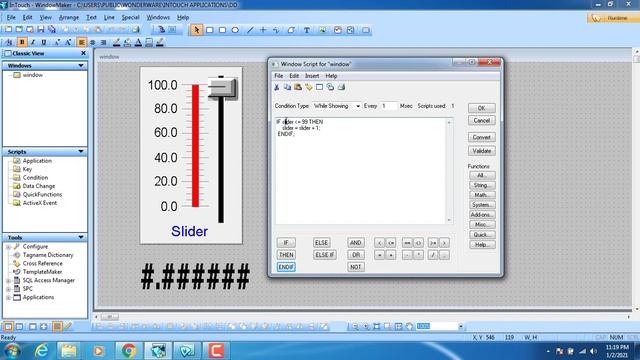The image size is (640, 360).
Task: Click the Validate button
Action: pos(482,151)
